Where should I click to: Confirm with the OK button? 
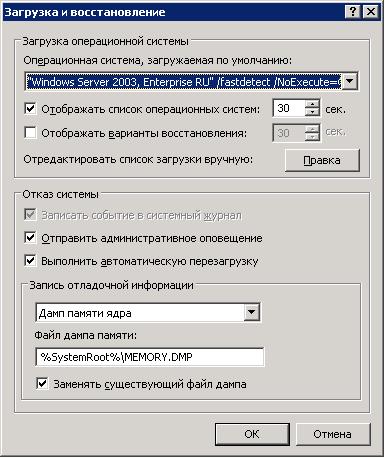point(252,434)
